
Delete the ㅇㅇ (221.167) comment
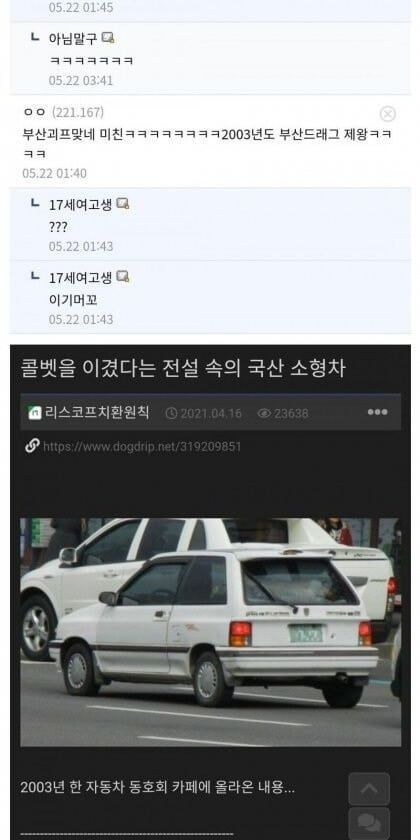pyautogui.click(x=387, y=114)
